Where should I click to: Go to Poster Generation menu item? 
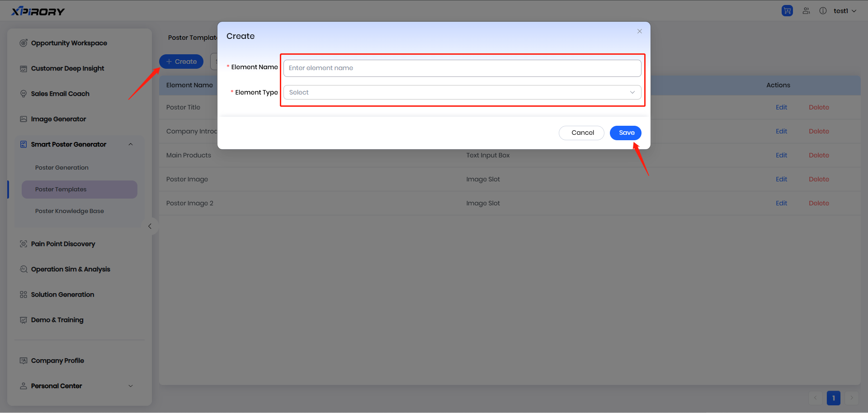(x=62, y=167)
